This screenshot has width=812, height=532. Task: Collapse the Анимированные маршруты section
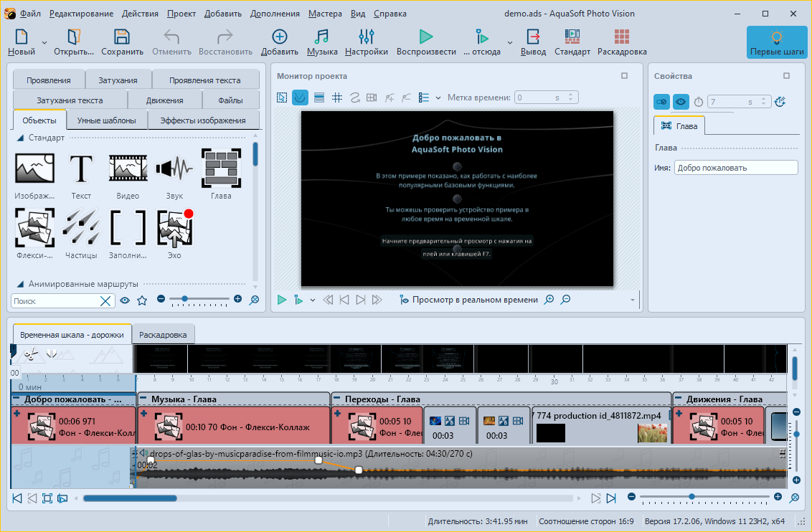tap(20, 284)
